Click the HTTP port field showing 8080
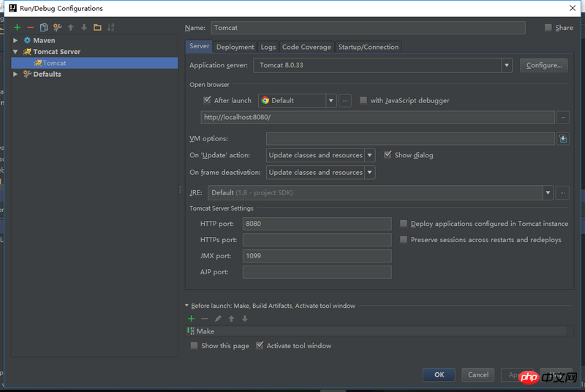 (317, 224)
